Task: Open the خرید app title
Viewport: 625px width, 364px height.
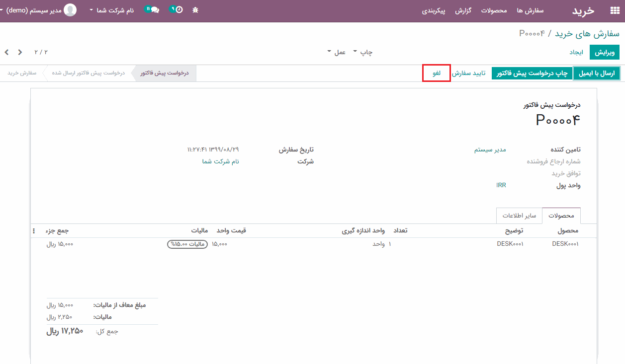Action: click(583, 10)
